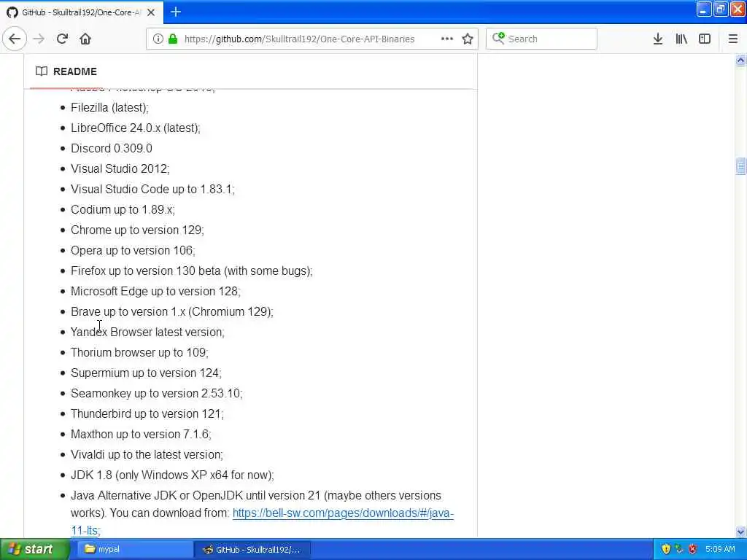The height and width of the screenshot is (560, 747).
Task: Toggle the sidebar view icon
Action: pos(705,39)
